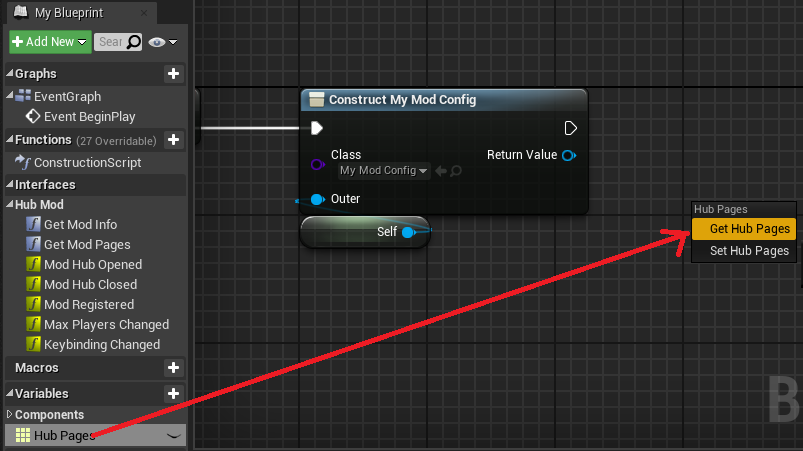Image resolution: width=803 pixels, height=451 pixels.
Task: Close the My Blueprint tab
Action: click(144, 13)
